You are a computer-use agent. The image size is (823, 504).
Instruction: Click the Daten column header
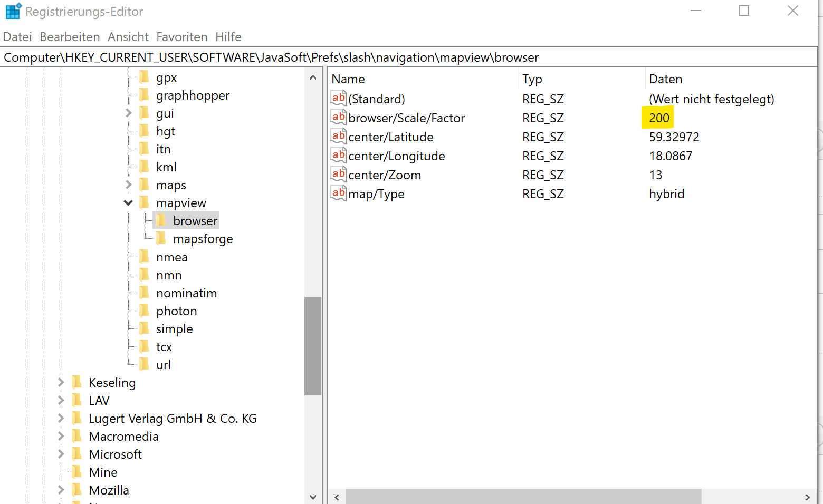pos(665,79)
